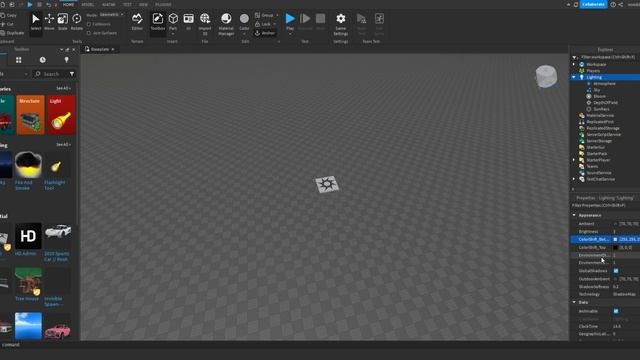Open Toolbox creations lightbulb tab
Screen dimensions: 640x360
tap(67, 60)
